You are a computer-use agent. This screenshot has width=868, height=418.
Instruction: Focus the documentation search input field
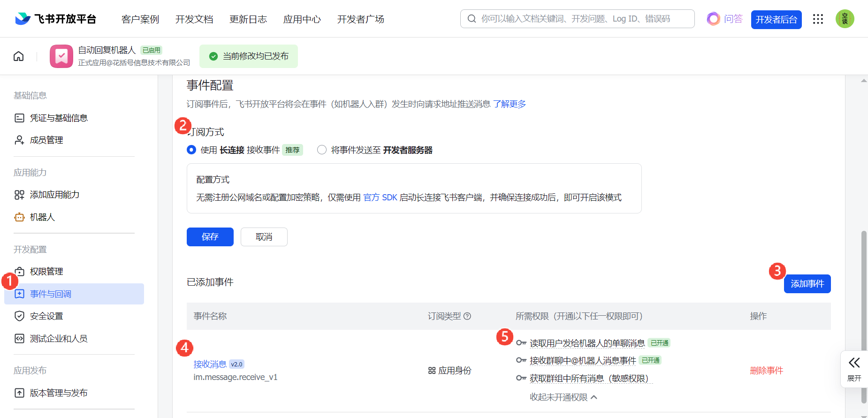click(582, 19)
